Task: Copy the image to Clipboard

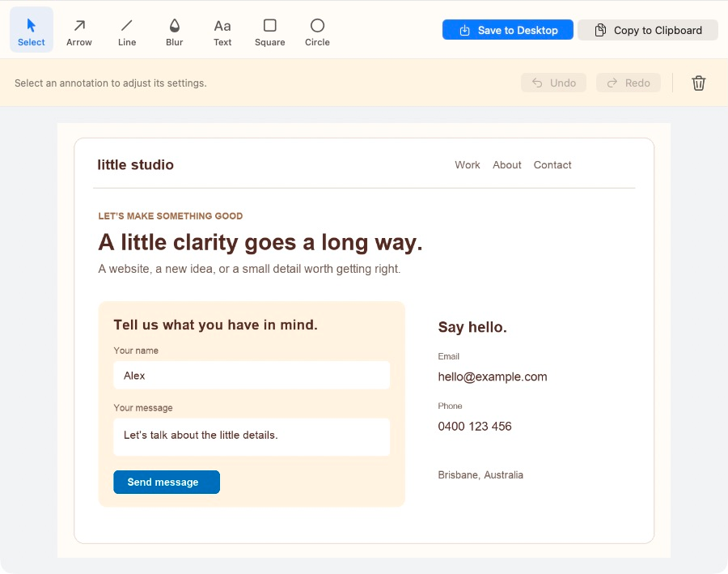Action: click(x=648, y=30)
